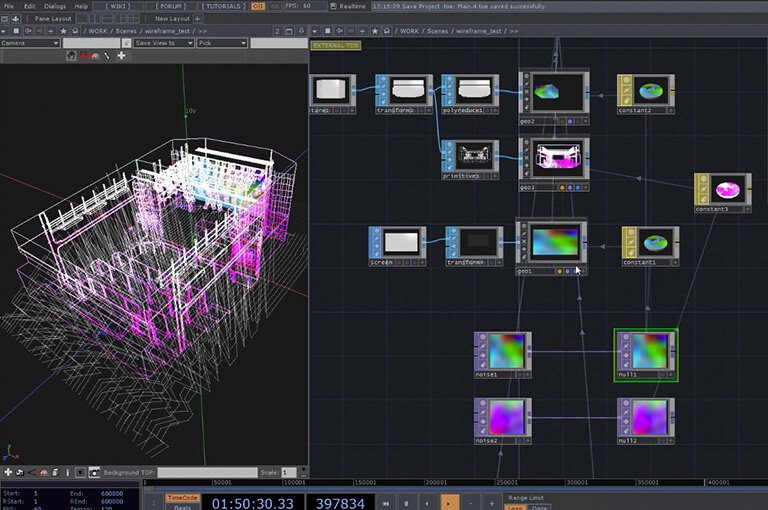Open the Save View to dropdown
Screen dimensions: 768x510
[163, 43]
